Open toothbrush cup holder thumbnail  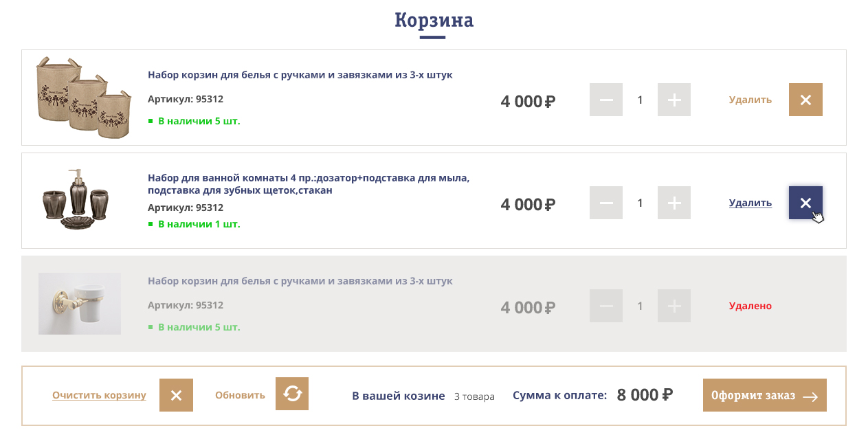(x=80, y=304)
